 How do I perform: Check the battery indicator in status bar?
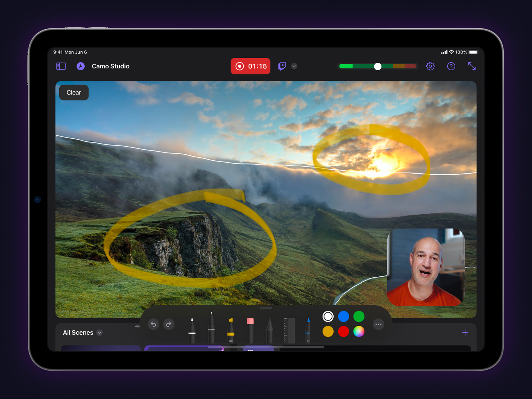point(473,52)
